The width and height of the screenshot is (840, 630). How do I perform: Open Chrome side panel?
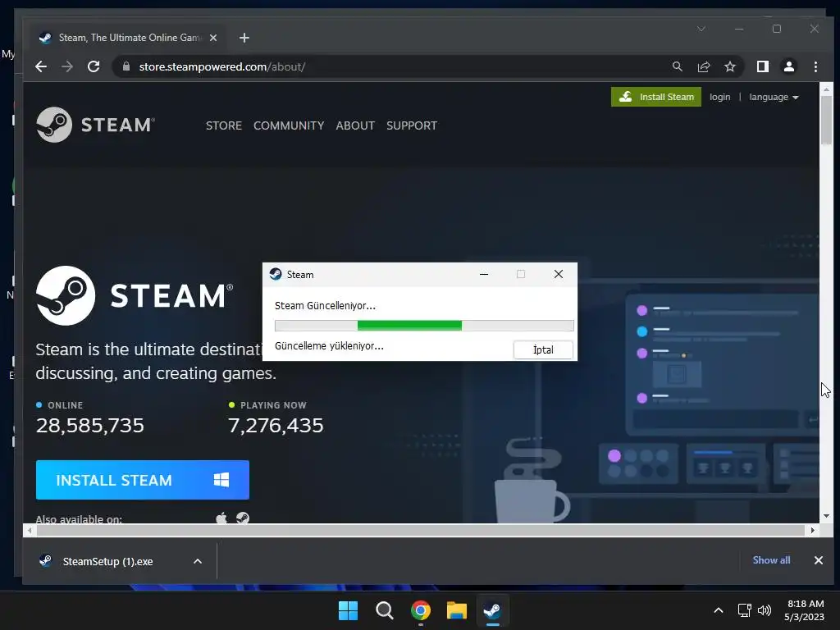coord(763,66)
